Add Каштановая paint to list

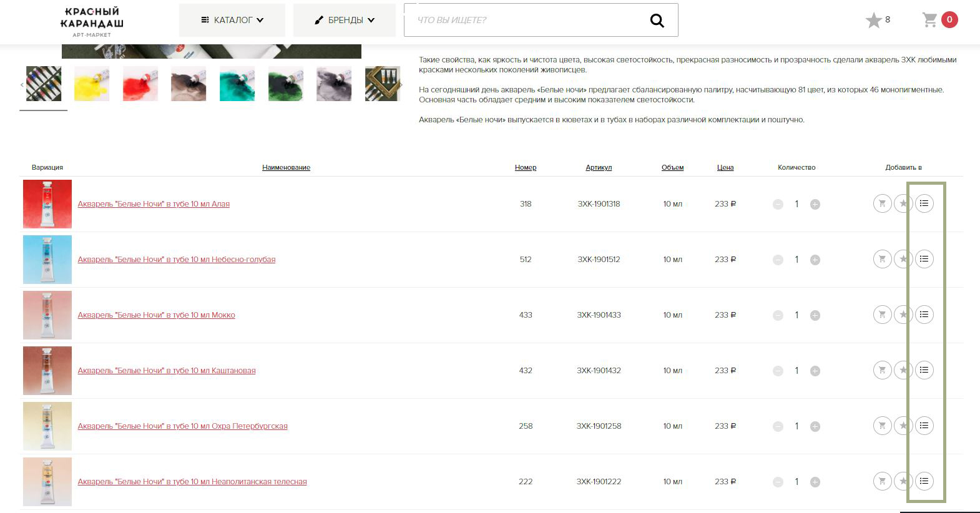tap(924, 370)
